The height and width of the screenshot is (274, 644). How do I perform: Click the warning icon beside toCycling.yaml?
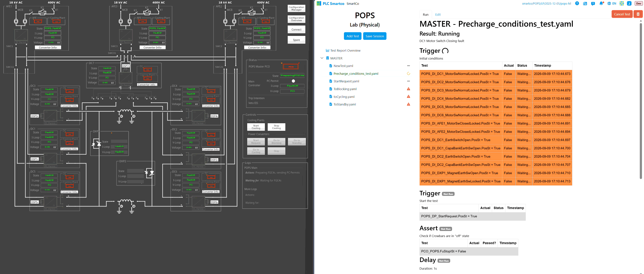click(x=409, y=97)
